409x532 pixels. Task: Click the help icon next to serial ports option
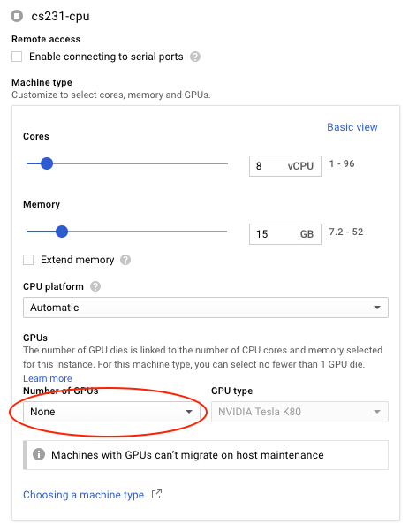pos(195,57)
